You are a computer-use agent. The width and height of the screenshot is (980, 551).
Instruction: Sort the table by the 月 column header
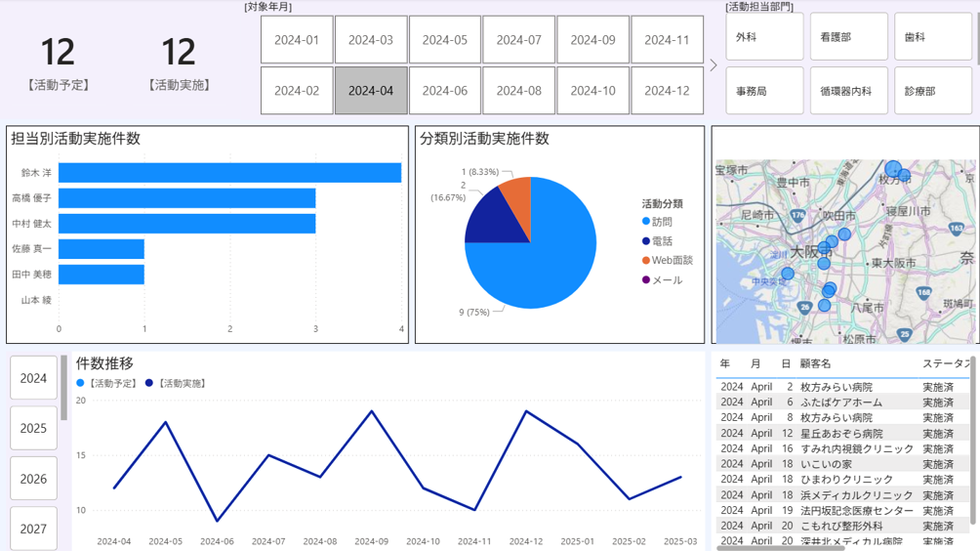755,364
